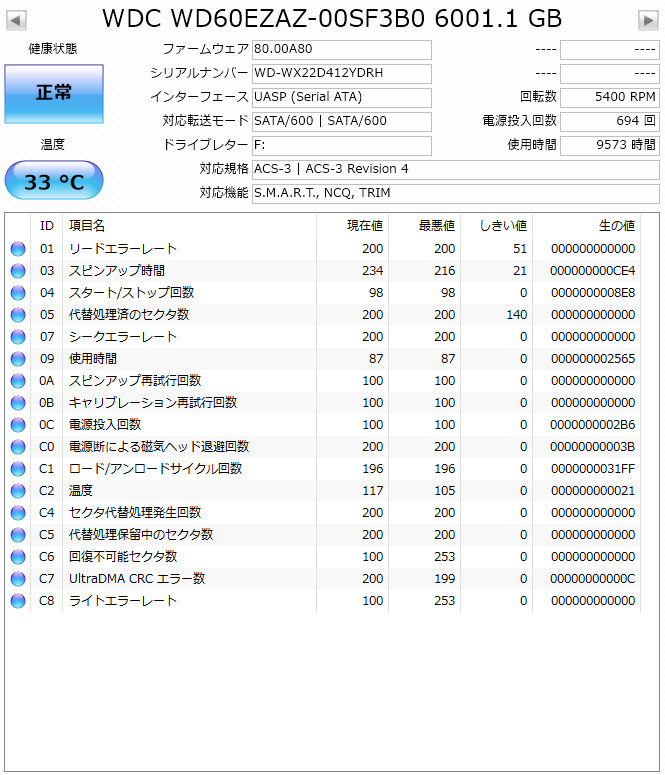Select the UltraDMA CRC エラー数 attribute name
Viewport: 665px width, 775px height.
pos(137,579)
